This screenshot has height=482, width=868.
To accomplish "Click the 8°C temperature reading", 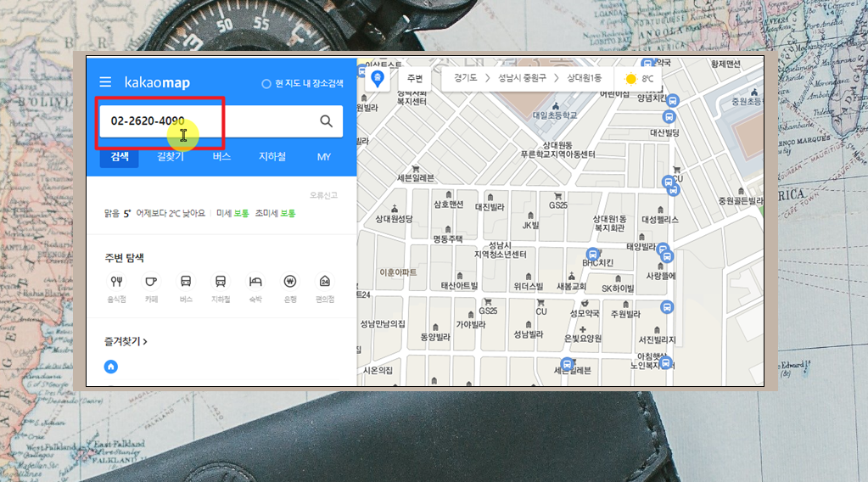I will coord(647,79).
